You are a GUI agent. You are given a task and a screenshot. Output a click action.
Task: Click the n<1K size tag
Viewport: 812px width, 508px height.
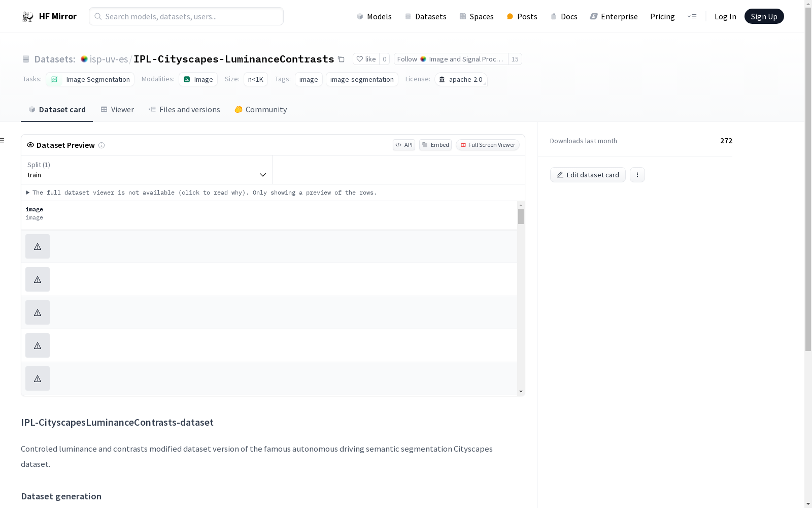(256, 79)
